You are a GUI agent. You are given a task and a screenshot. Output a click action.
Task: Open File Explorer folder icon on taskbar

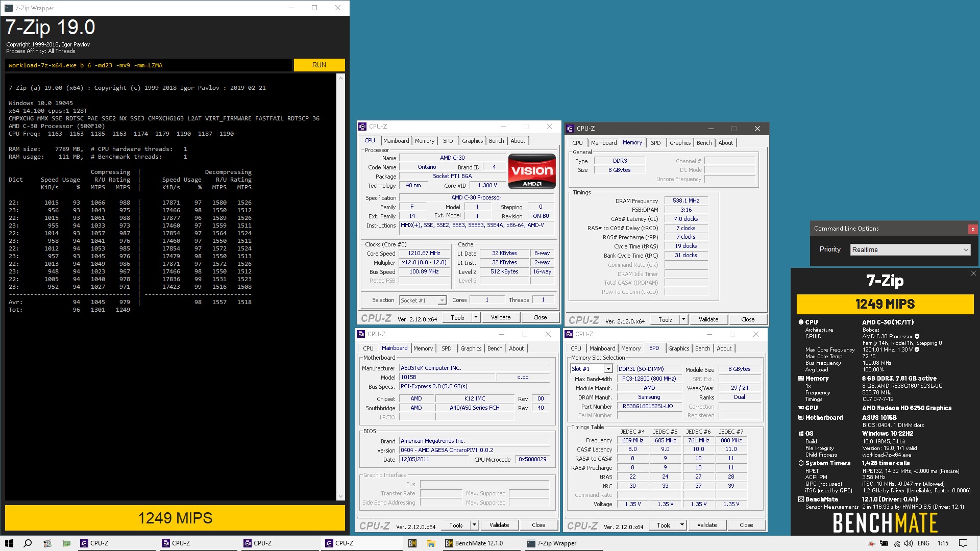pyautogui.click(x=431, y=543)
